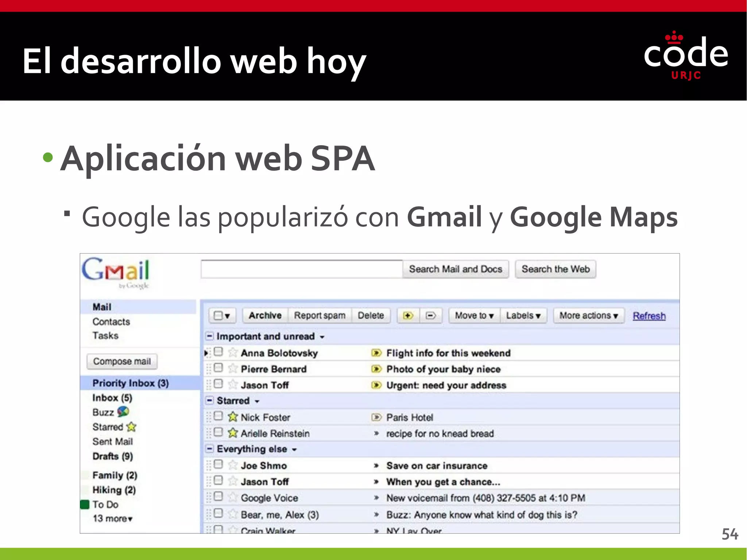Screen dimensions: 747x560
Task: Click the Buzz icon in sidebar
Action: coord(123,412)
